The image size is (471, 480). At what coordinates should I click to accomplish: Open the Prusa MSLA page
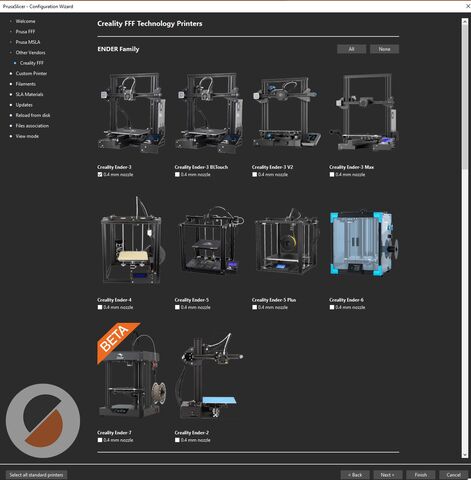[28, 42]
